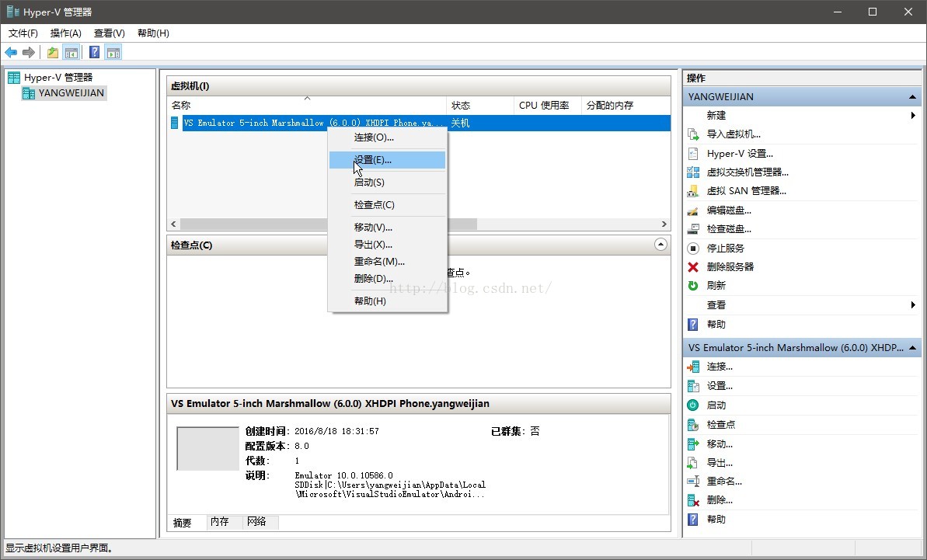927x560 pixels.
Task: Collapse the 检查点(C) panel chevron
Action: (661, 245)
